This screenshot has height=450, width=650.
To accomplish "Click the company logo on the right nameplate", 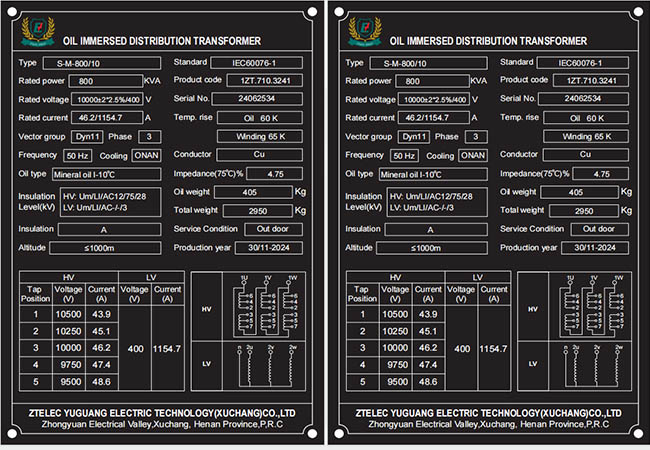I will [364, 31].
